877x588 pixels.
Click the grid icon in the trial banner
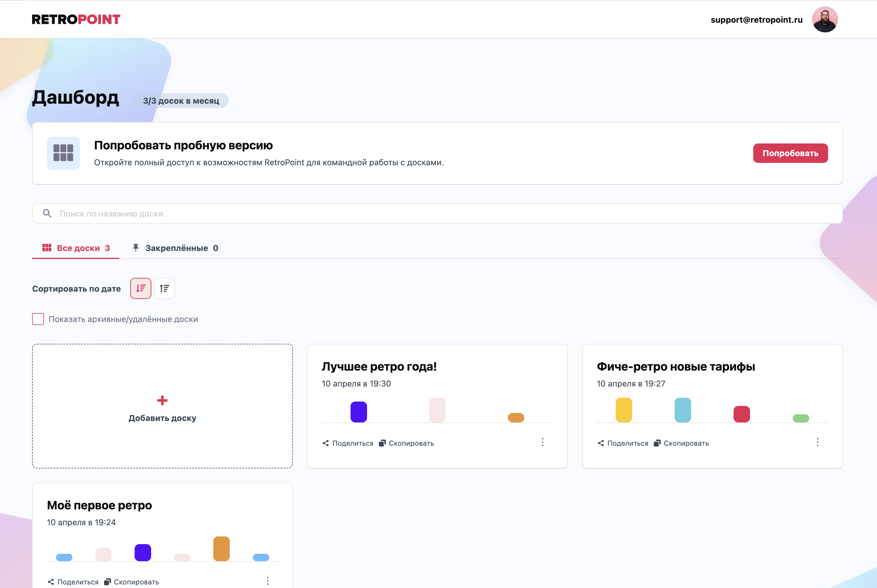coord(63,153)
